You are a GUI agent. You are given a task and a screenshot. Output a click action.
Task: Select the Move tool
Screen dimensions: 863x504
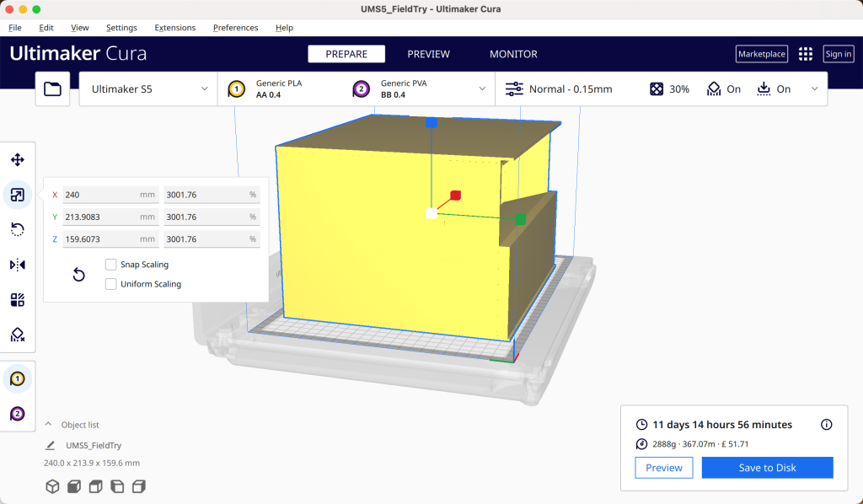pyautogui.click(x=18, y=159)
